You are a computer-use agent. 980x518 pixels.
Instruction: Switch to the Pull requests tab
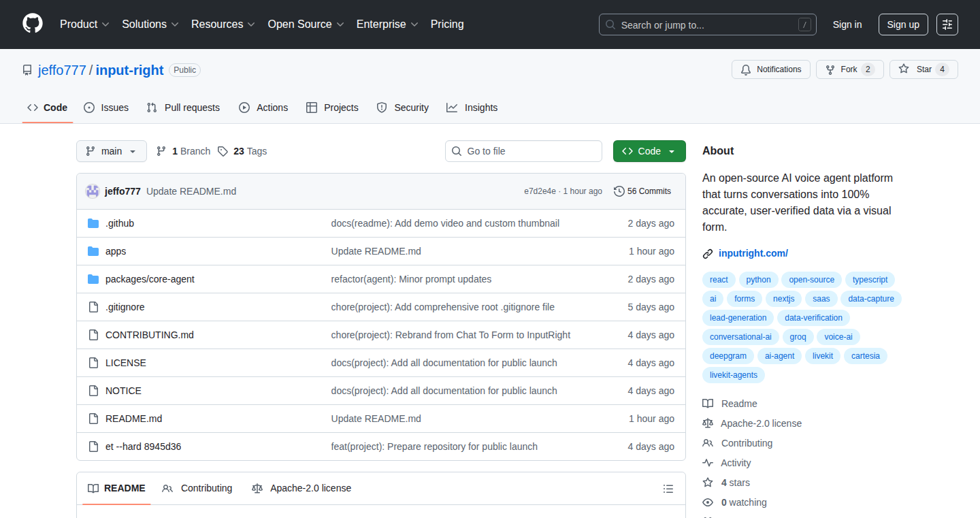(184, 108)
